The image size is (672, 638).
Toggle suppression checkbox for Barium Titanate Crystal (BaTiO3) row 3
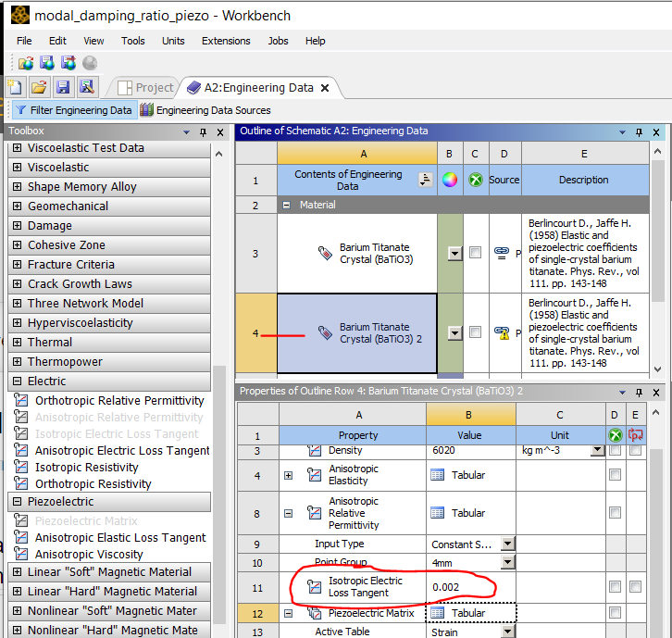pos(475,252)
